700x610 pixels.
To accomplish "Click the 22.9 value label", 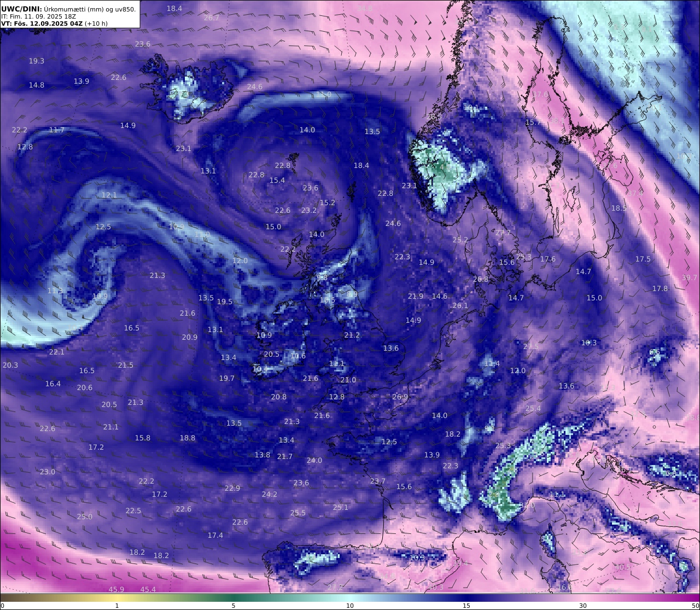I will [x=232, y=489].
